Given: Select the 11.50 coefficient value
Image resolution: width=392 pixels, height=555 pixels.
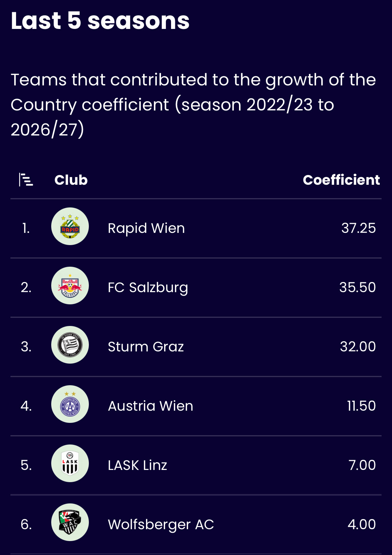Looking at the screenshot, I should 361,406.
